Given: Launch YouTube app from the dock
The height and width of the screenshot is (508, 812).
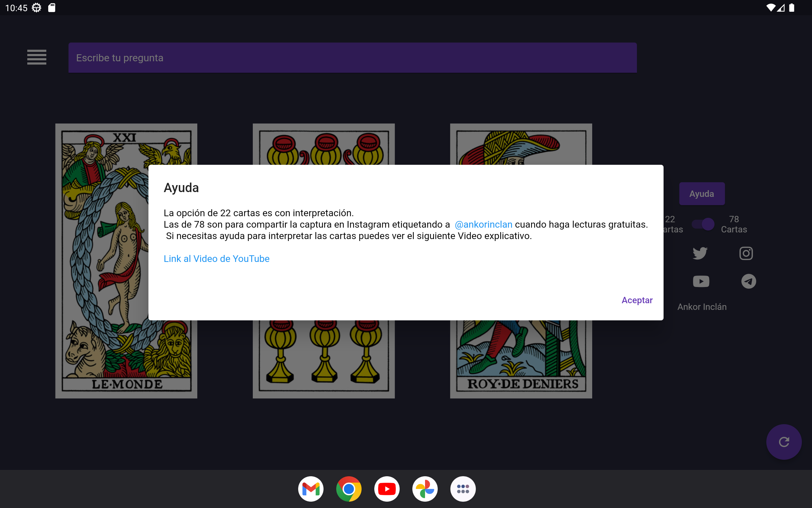Looking at the screenshot, I should tap(387, 489).
